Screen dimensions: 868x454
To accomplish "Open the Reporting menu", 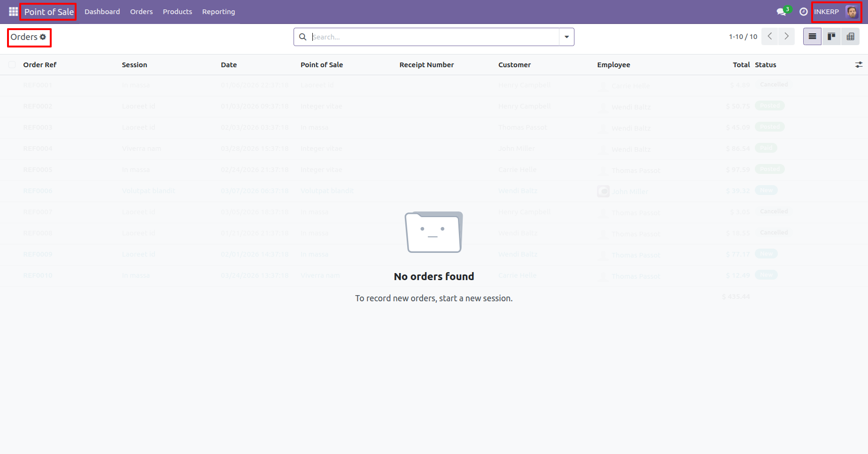I will tap(218, 12).
